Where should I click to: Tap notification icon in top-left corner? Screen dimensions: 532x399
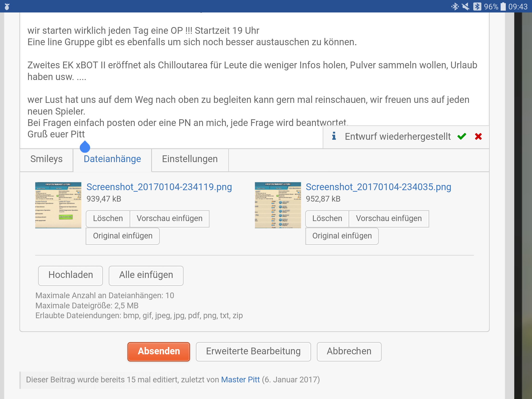click(x=7, y=6)
